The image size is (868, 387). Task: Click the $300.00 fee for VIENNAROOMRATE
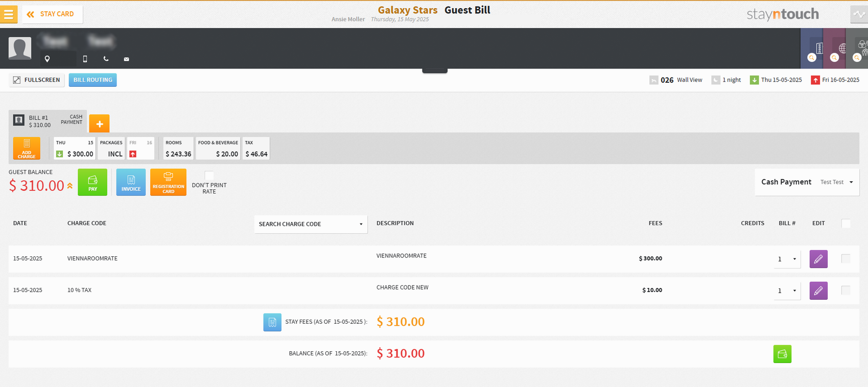[650, 259]
